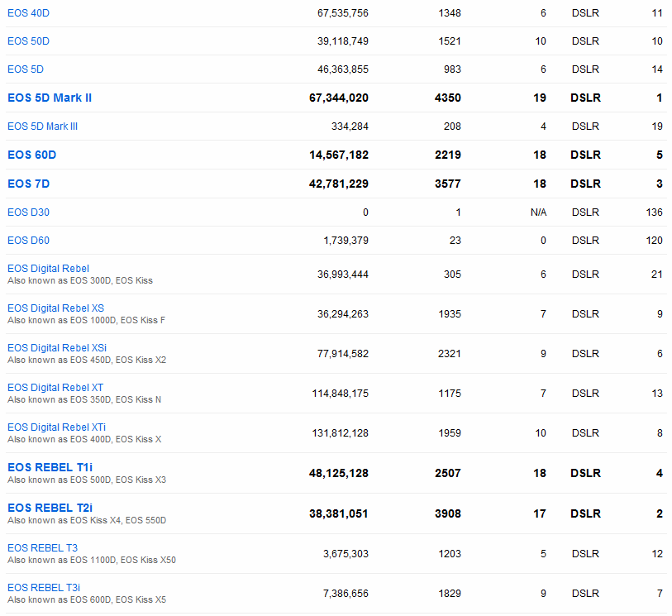Image resolution: width=672 pixels, height=616 pixels.
Task: Click the bold 14,567,182 value
Action: coord(339,155)
